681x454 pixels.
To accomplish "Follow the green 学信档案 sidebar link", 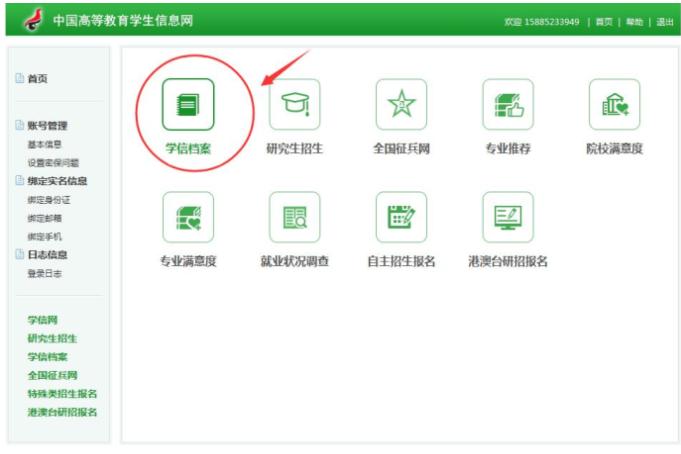I will (x=48, y=357).
